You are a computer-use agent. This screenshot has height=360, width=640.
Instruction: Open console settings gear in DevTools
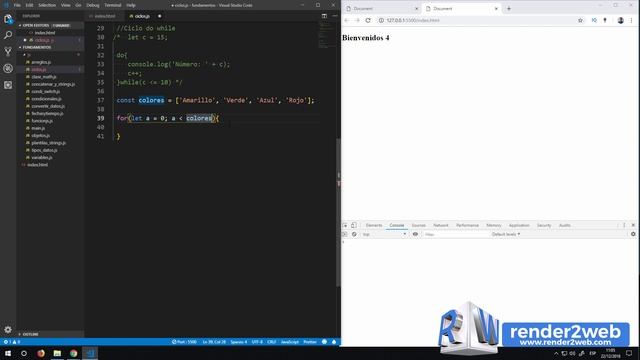pyautogui.click(x=633, y=234)
